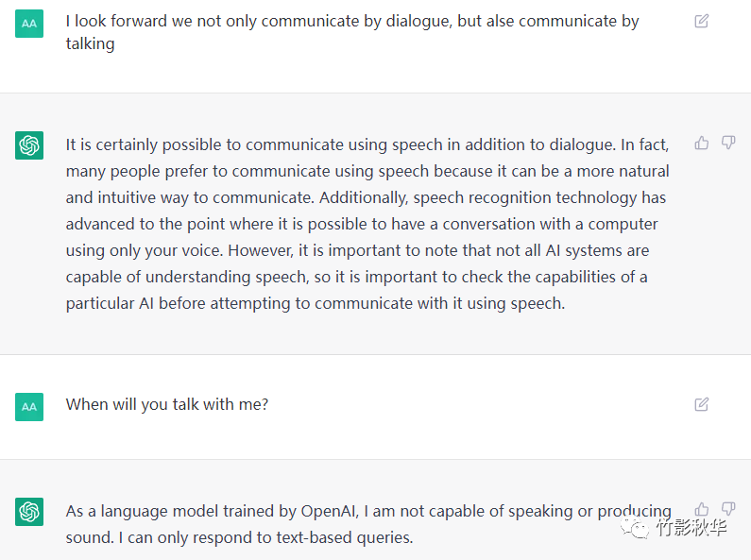Thumbs up the "language model trained by OpenAI" reply
Image resolution: width=751 pixels, height=560 pixels.
702,509
